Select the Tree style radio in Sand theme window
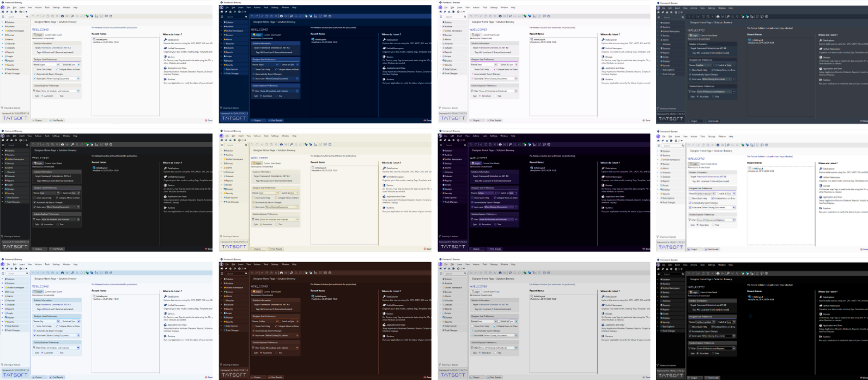The image size is (868, 380). click(x=276, y=224)
